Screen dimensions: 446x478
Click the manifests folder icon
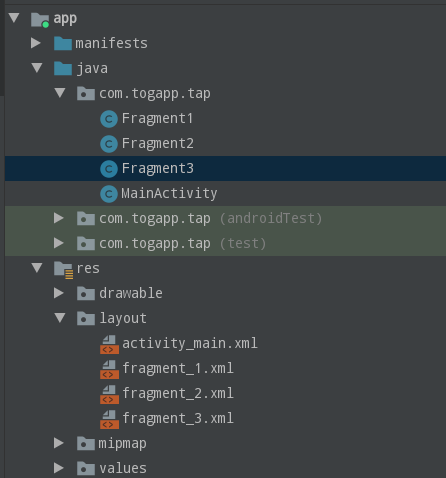coord(63,43)
